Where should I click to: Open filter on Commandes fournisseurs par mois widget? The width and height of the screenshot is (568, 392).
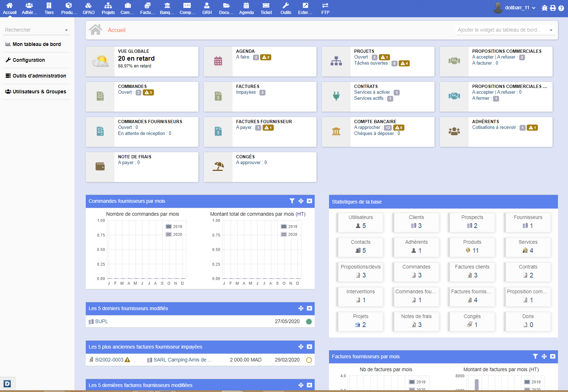[x=292, y=201]
